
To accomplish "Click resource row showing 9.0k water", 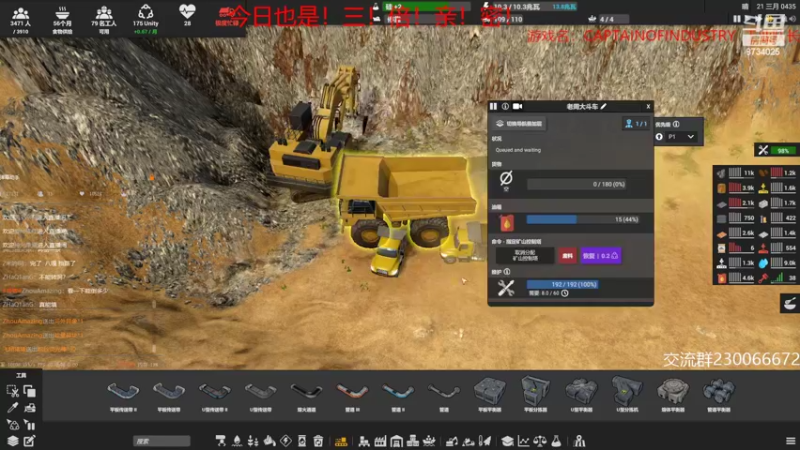I will pos(777,263).
